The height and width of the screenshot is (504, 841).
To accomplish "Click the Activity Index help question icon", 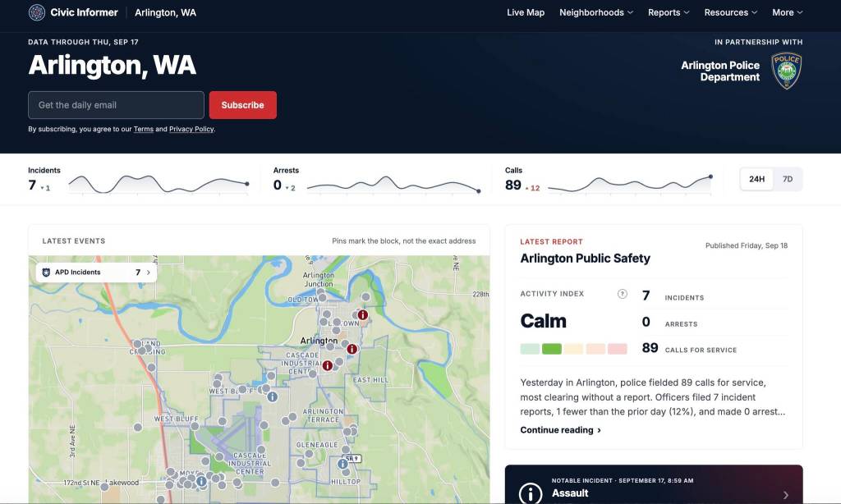I will tap(623, 294).
